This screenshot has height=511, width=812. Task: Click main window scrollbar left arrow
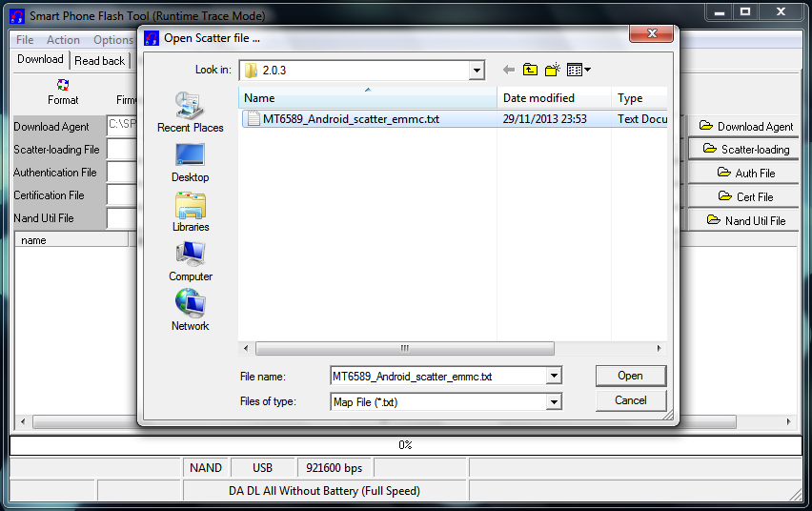pos(22,421)
